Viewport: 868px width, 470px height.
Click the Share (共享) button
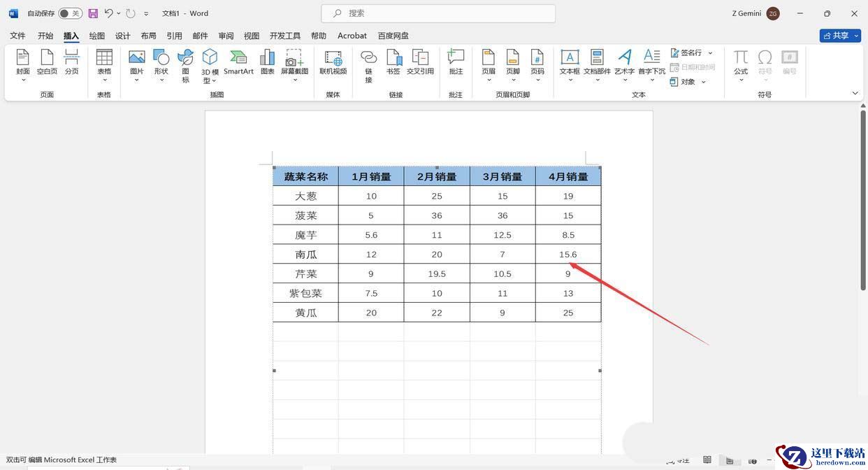[840, 36]
